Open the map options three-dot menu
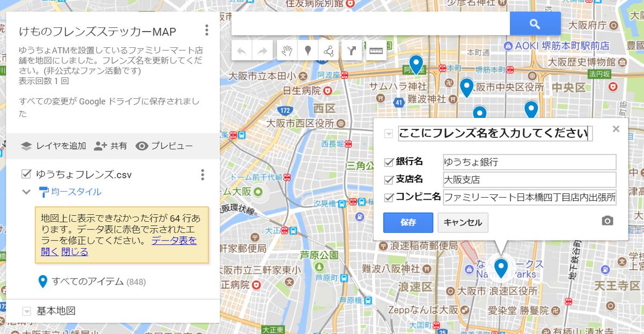 [x=207, y=31]
